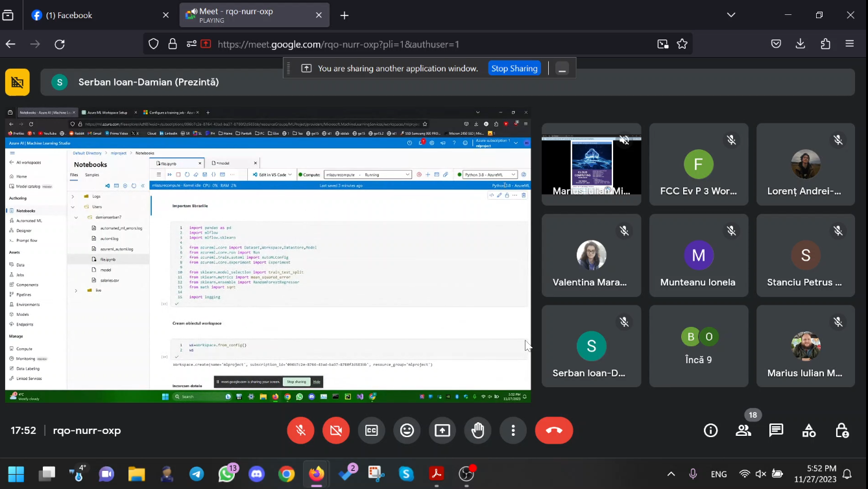Raise hand in the meeting
This screenshot has height=489, width=868.
478,431
